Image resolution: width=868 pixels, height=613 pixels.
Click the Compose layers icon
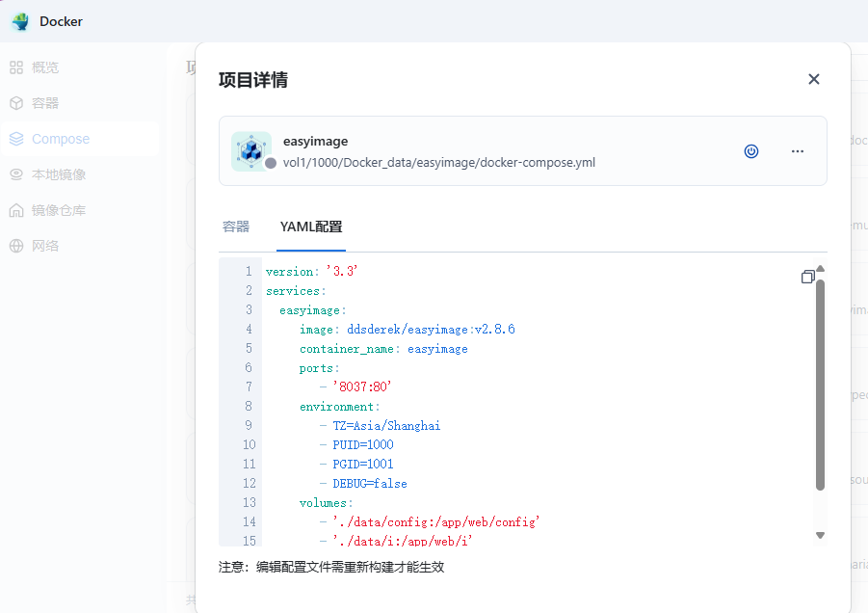tap(16, 139)
